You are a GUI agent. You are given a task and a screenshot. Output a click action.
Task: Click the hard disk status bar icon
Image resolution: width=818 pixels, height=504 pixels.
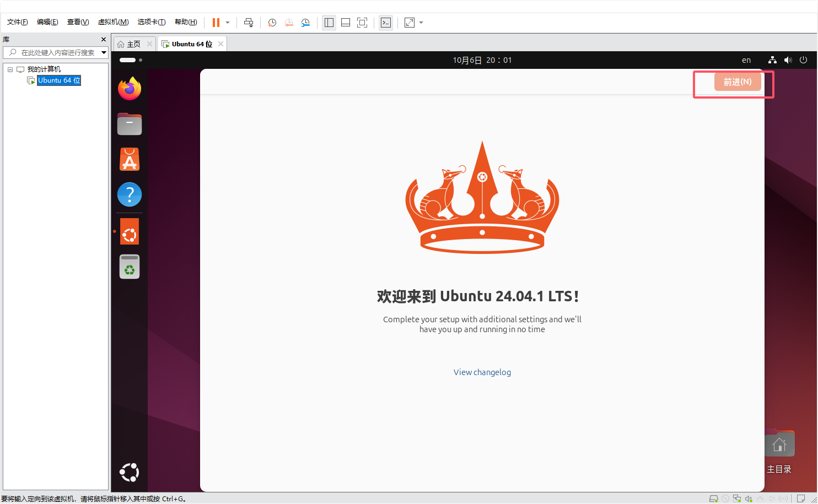(x=713, y=498)
